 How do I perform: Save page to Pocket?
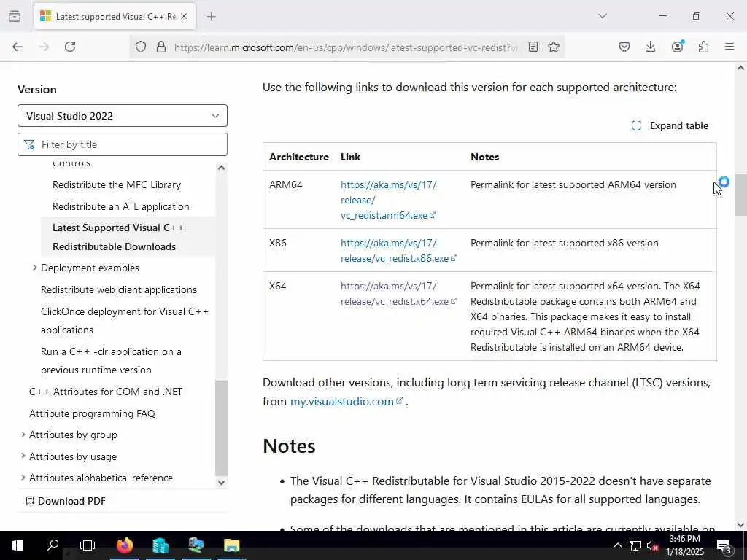coord(624,47)
